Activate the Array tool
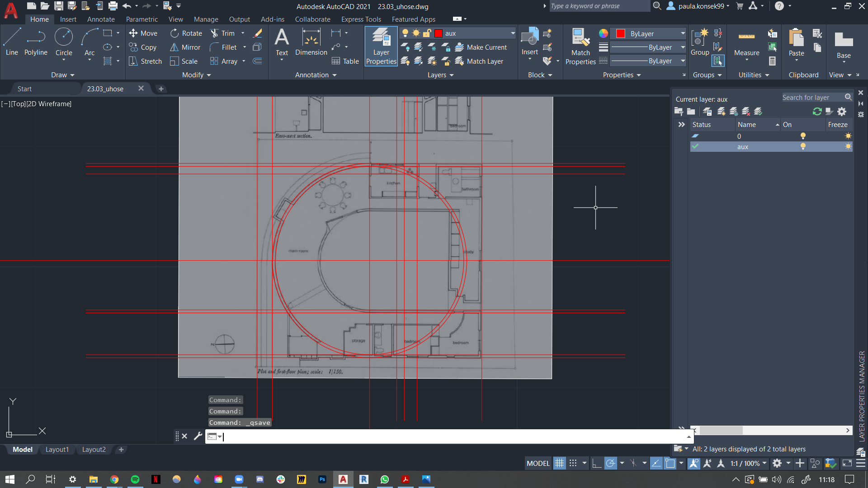Viewport: 868px width, 488px height. click(224, 61)
